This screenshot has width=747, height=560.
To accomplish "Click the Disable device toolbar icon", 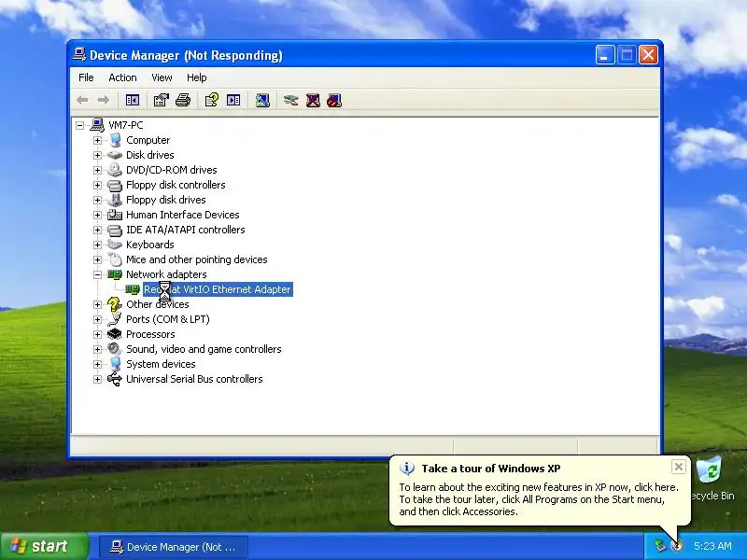I will click(x=334, y=100).
